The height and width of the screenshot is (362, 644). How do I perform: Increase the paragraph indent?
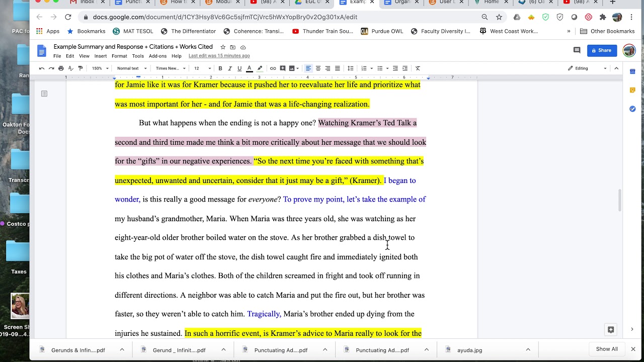(x=405, y=68)
